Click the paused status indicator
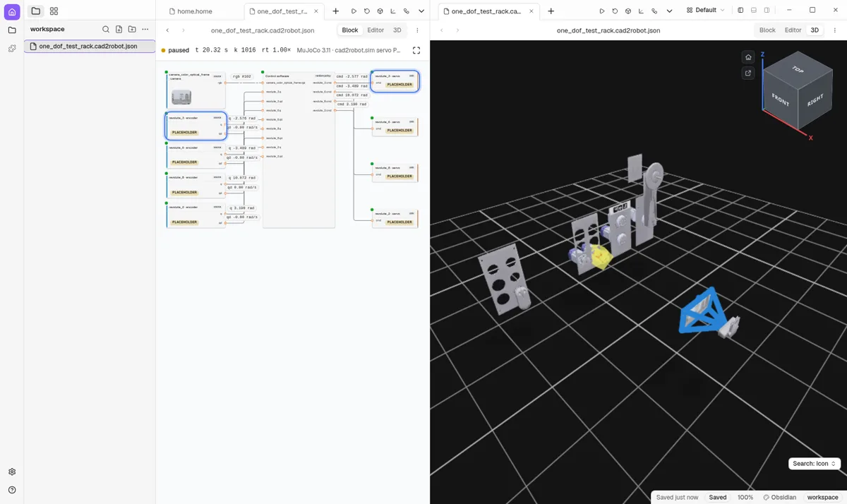 click(x=175, y=50)
